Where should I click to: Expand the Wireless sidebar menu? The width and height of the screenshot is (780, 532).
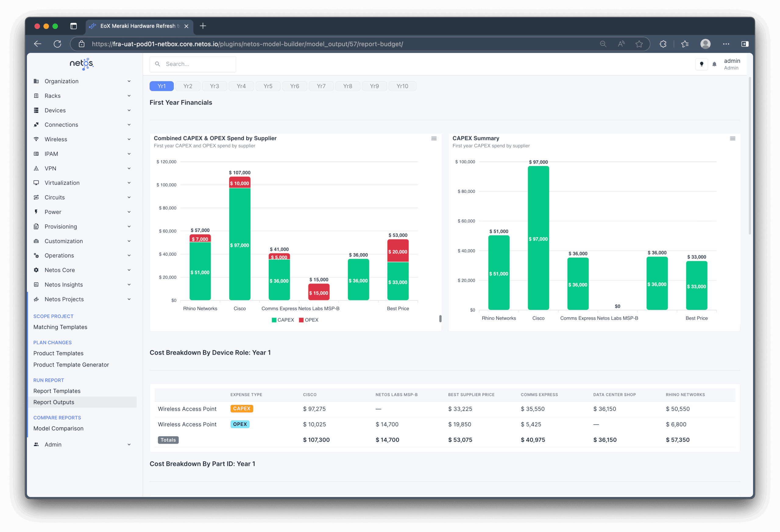coord(82,139)
